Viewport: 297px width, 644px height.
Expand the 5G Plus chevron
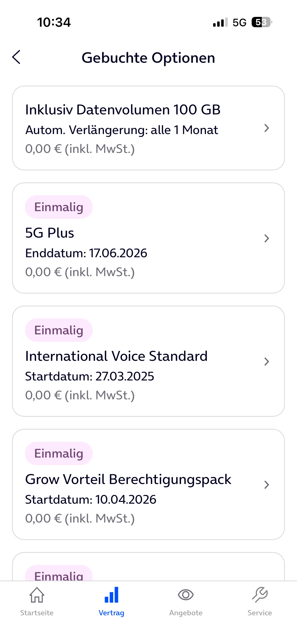(267, 238)
